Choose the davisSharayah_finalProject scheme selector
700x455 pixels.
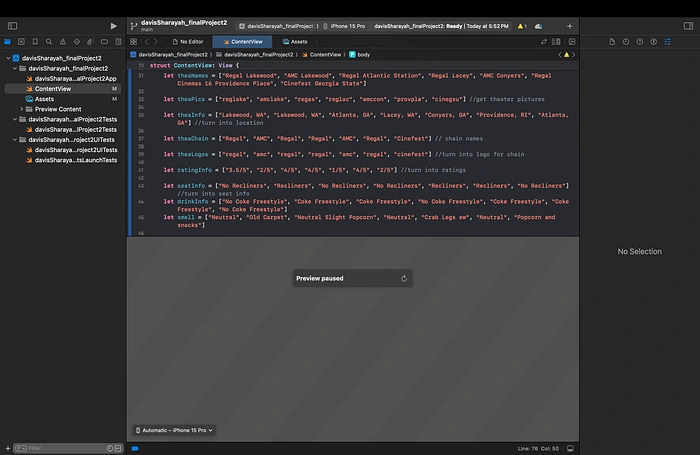click(x=279, y=26)
